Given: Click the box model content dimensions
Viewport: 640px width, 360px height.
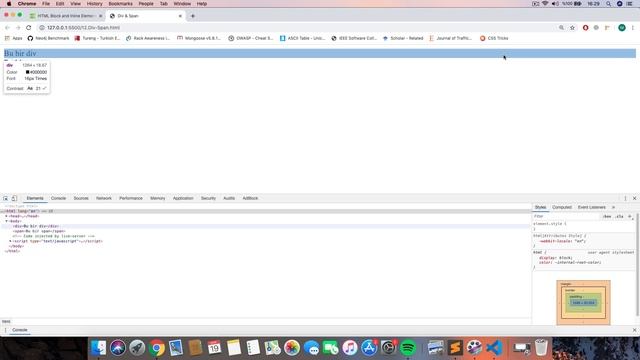Looking at the screenshot, I should (583, 303).
